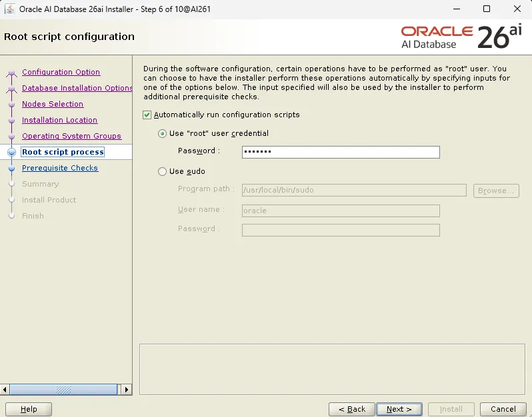Open the Help button

pyautogui.click(x=29, y=409)
